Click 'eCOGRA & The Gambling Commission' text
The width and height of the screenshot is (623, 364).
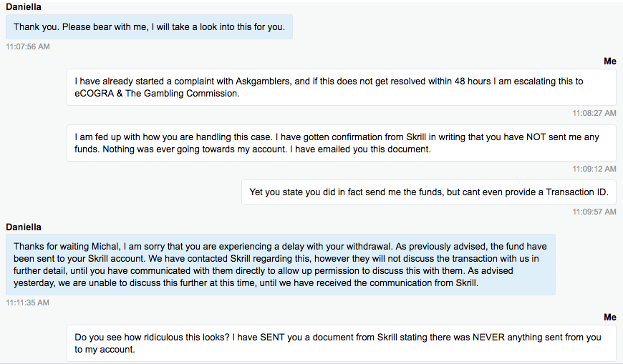point(157,94)
